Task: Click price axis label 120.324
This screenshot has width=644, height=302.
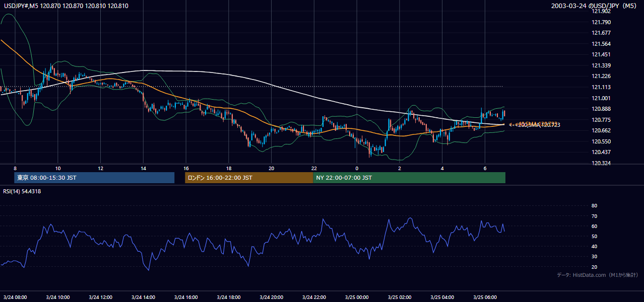Action: pyautogui.click(x=600, y=164)
